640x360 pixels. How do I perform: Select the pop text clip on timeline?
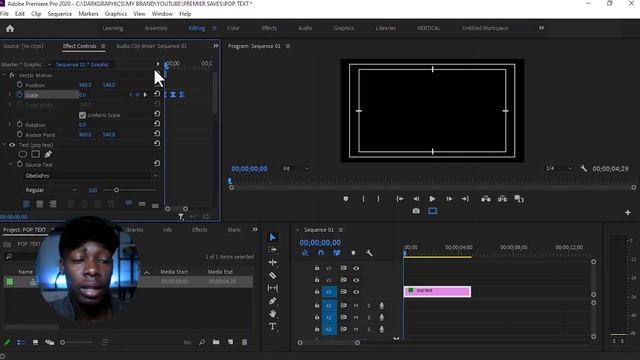click(437, 291)
